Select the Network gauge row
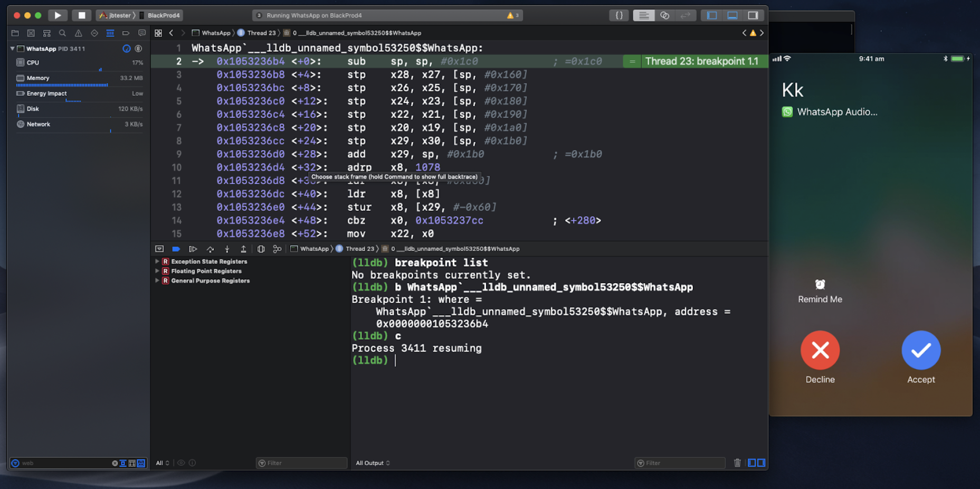Image resolution: width=980 pixels, height=489 pixels. pyautogui.click(x=79, y=125)
